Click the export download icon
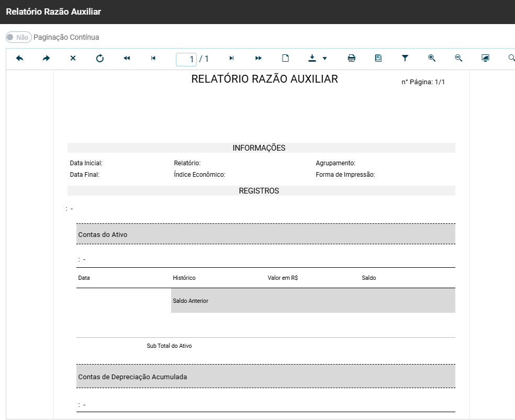 pos(312,59)
